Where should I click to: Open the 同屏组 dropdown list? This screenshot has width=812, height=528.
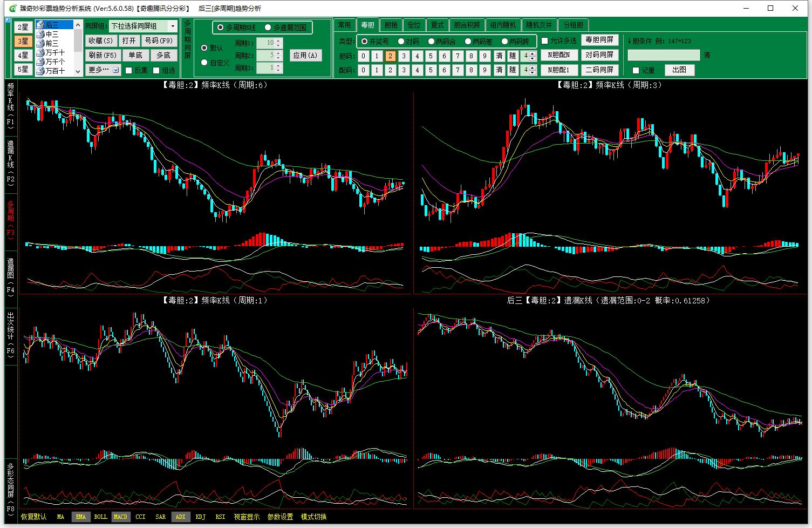click(x=173, y=26)
